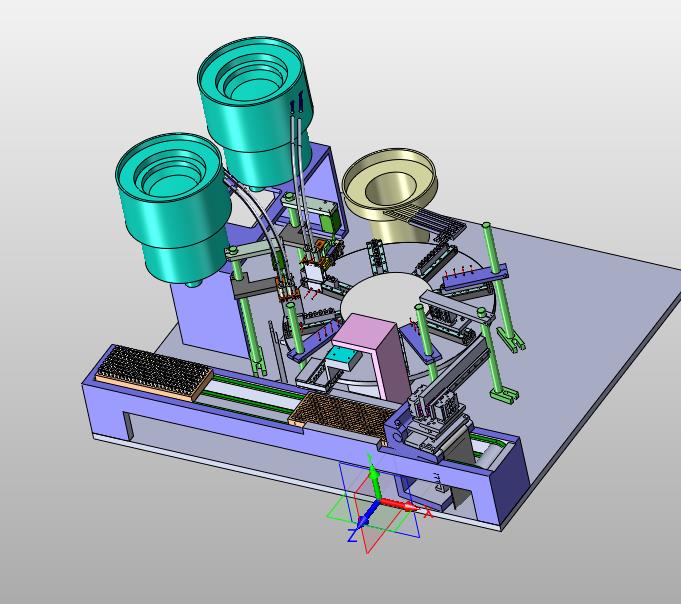Click the green Y axis arrow of triad
Screen dimensions: 681x604
tap(375, 482)
